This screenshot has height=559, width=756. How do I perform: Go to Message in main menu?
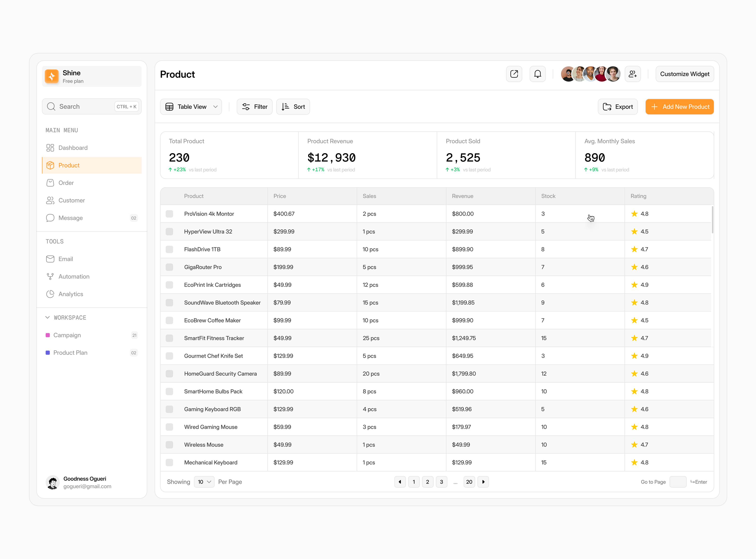coord(70,218)
